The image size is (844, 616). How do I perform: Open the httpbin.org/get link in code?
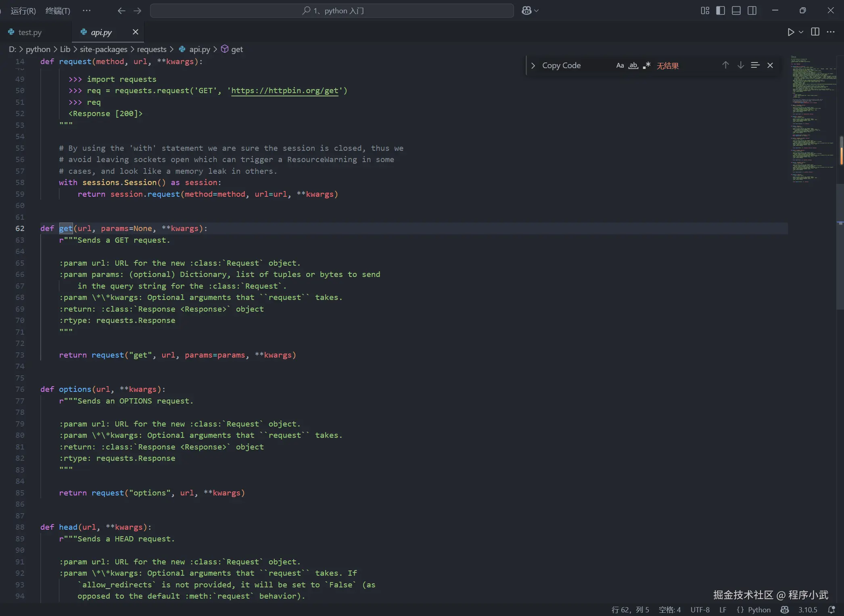click(x=284, y=91)
